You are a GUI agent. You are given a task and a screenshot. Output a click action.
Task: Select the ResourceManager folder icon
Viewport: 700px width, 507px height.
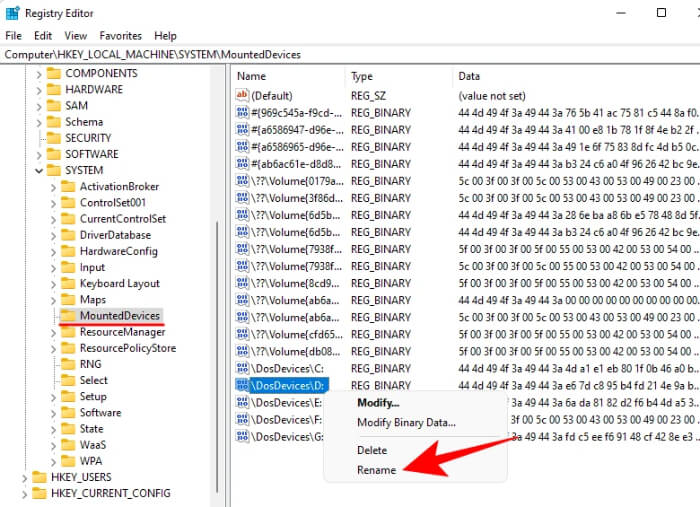coord(68,332)
